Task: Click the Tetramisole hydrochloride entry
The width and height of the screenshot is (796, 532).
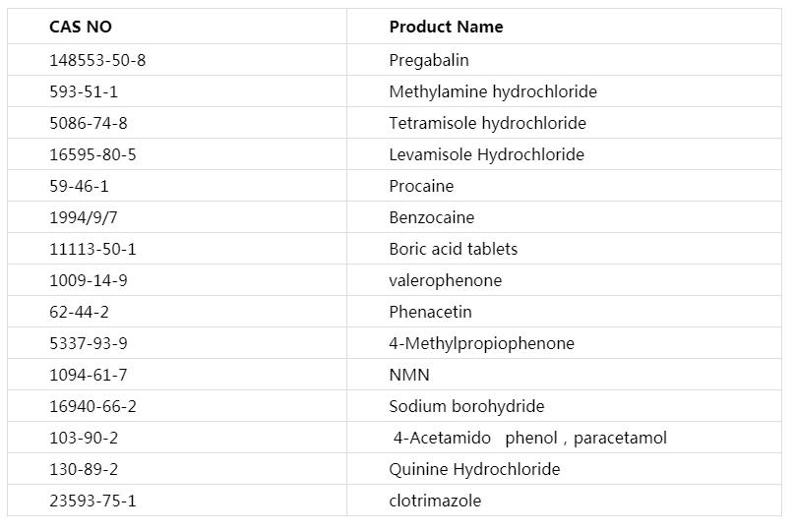Action: click(487, 123)
